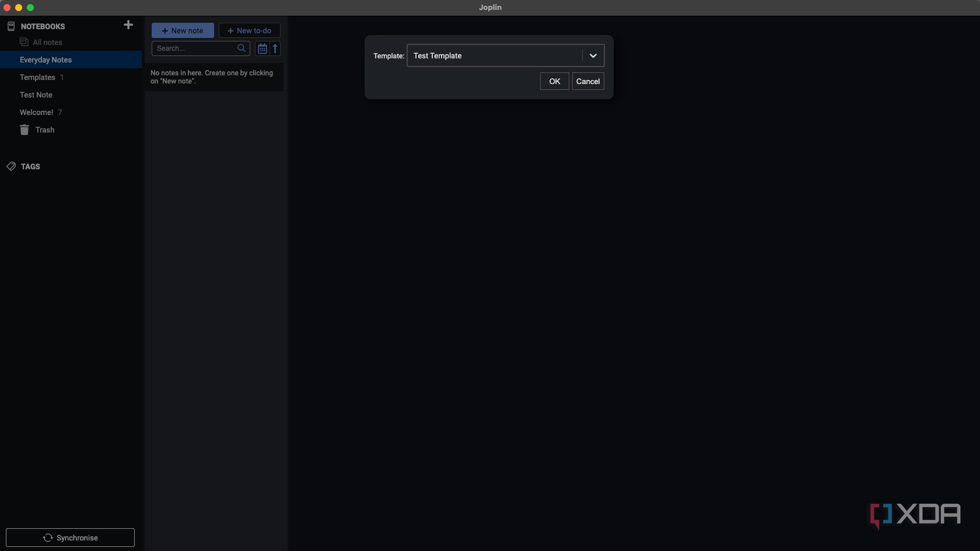Reverse sort order arrow icon
This screenshot has width=980, height=551.
point(275,48)
